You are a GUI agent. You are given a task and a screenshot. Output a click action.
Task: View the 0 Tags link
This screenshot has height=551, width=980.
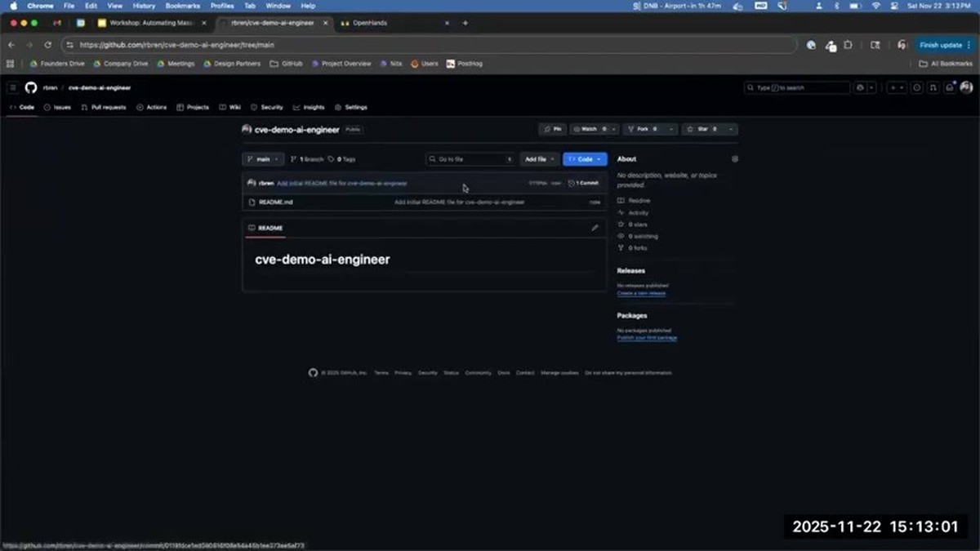click(x=342, y=159)
